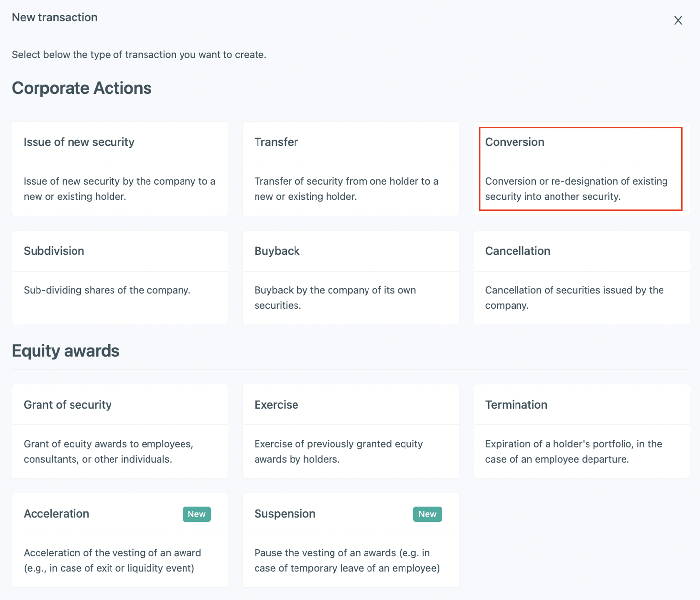Viewport: 700px width, 600px height.
Task: Click the Corporate Actions section heading
Action: tap(82, 88)
